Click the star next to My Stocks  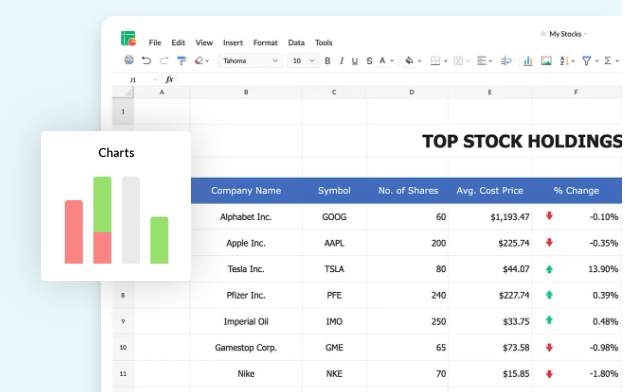(543, 34)
